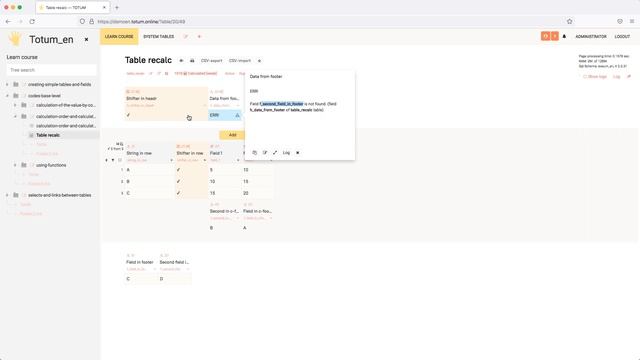The height and width of the screenshot is (360, 640).
Task: Click the Field 1 cell with value 10
Action: 225,181
